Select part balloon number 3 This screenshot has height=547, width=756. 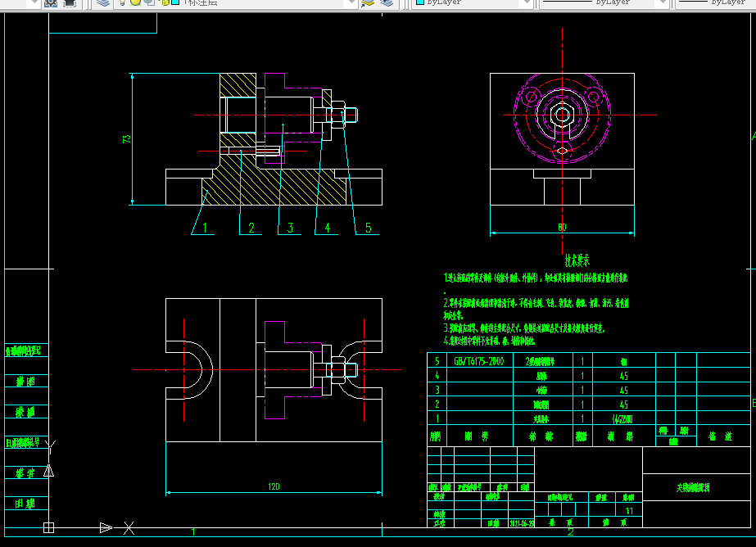290,228
